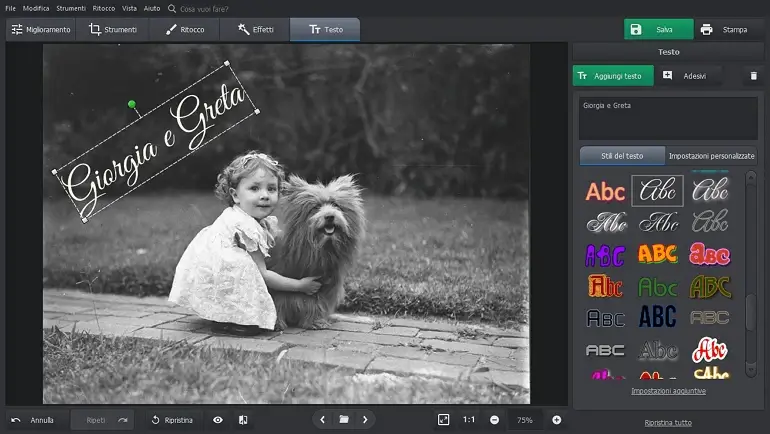Open the Aiuto menu
This screenshot has width=770, height=434.
click(x=152, y=8)
